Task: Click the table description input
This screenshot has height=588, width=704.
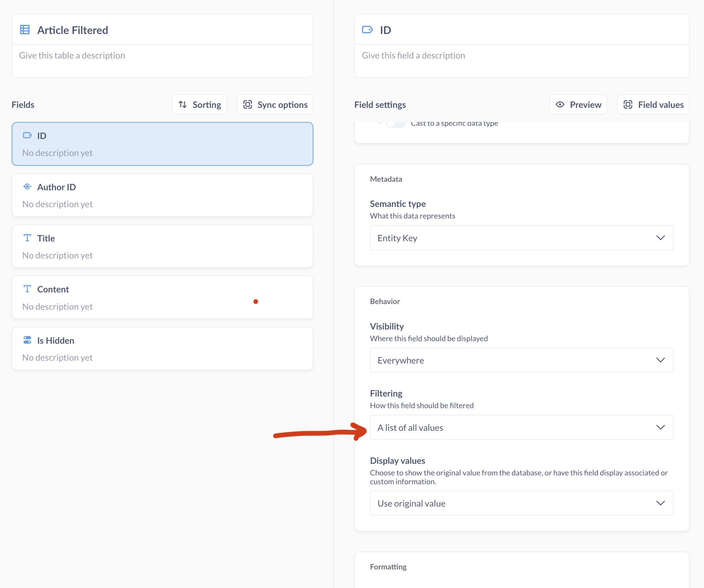Action: [162, 56]
